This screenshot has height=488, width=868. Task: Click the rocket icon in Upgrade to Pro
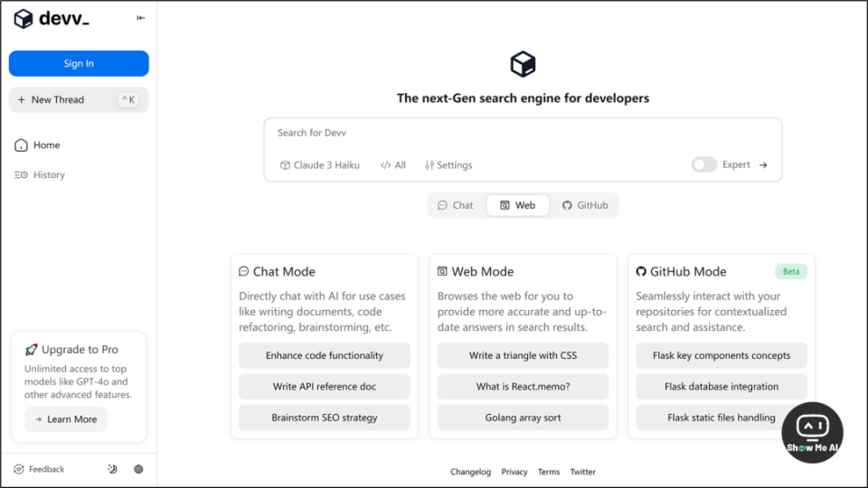(31, 350)
